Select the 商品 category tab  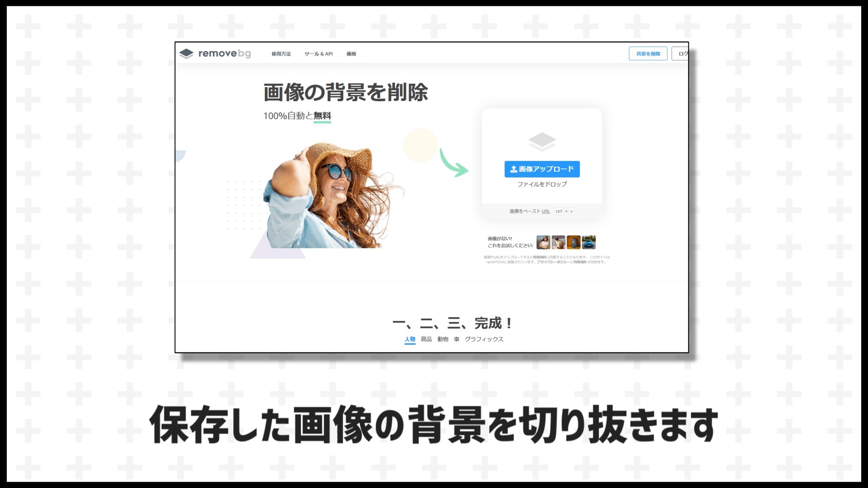coord(427,338)
